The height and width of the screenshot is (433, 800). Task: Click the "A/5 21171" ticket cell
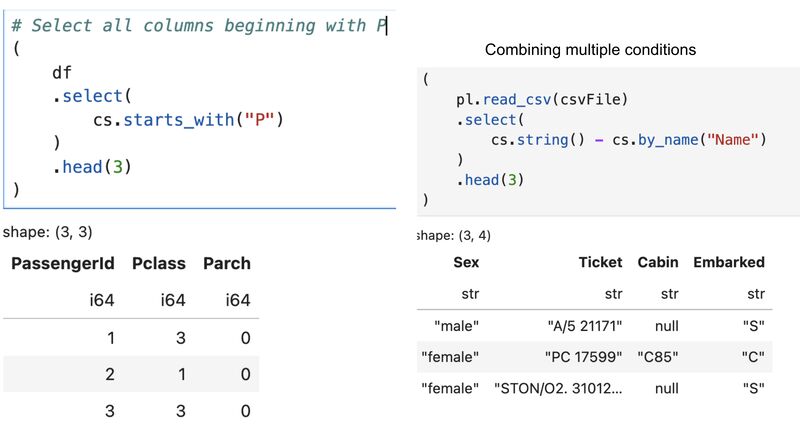[x=585, y=325]
